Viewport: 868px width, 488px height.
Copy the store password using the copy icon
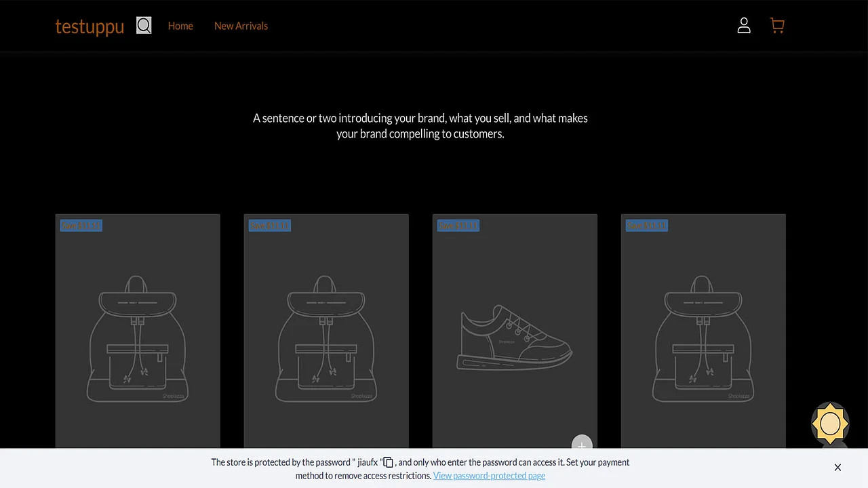click(x=387, y=462)
